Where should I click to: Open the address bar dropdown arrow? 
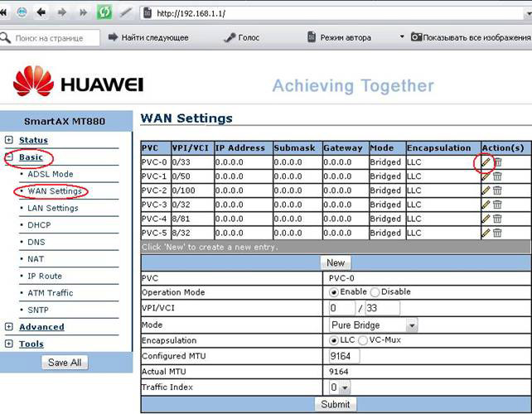coord(529,13)
